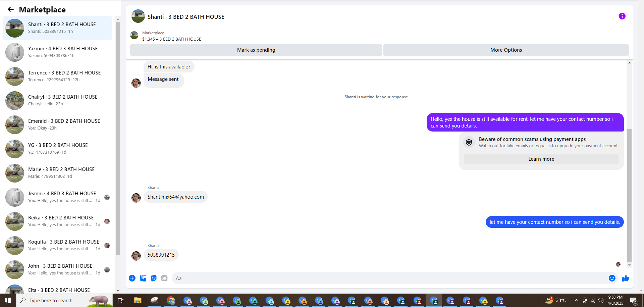The width and height of the screenshot is (644, 307).
Task: Choose a GIF icon
Action: [x=164, y=278]
